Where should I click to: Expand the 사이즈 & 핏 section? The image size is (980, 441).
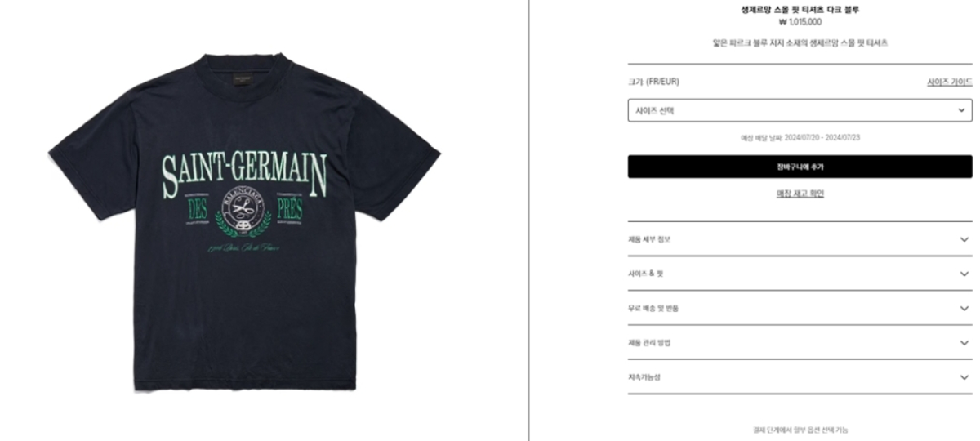click(800, 274)
